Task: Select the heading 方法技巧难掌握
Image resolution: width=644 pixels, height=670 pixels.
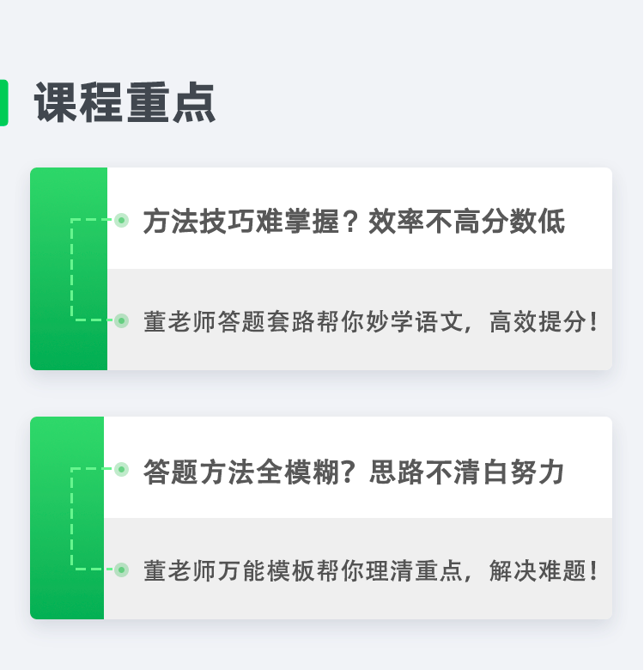Action: coord(240,222)
